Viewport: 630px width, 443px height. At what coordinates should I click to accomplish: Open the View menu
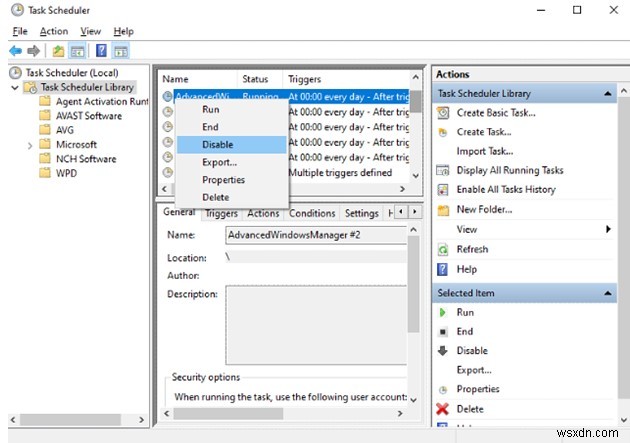(x=90, y=31)
